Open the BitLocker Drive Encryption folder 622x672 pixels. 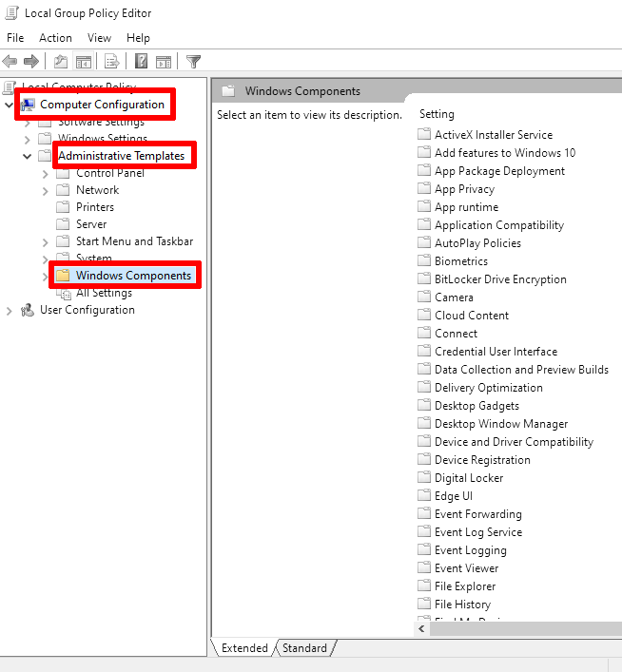(500, 279)
